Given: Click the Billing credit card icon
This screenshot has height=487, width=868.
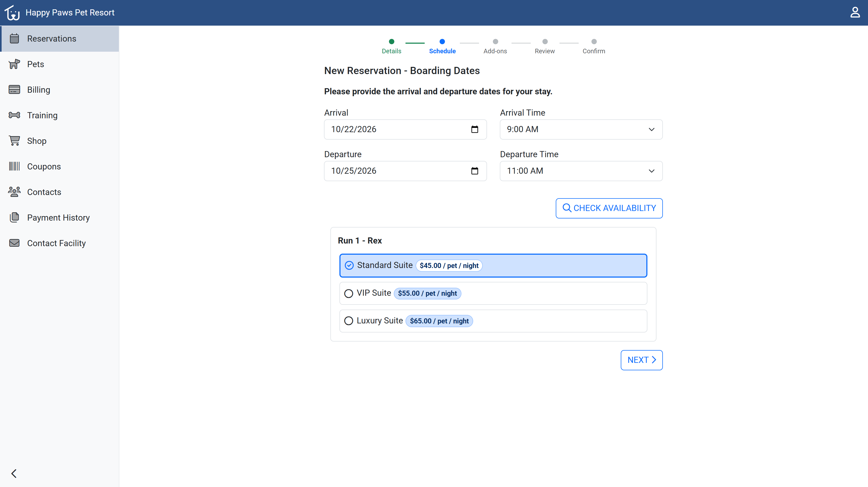Looking at the screenshot, I should (x=14, y=90).
